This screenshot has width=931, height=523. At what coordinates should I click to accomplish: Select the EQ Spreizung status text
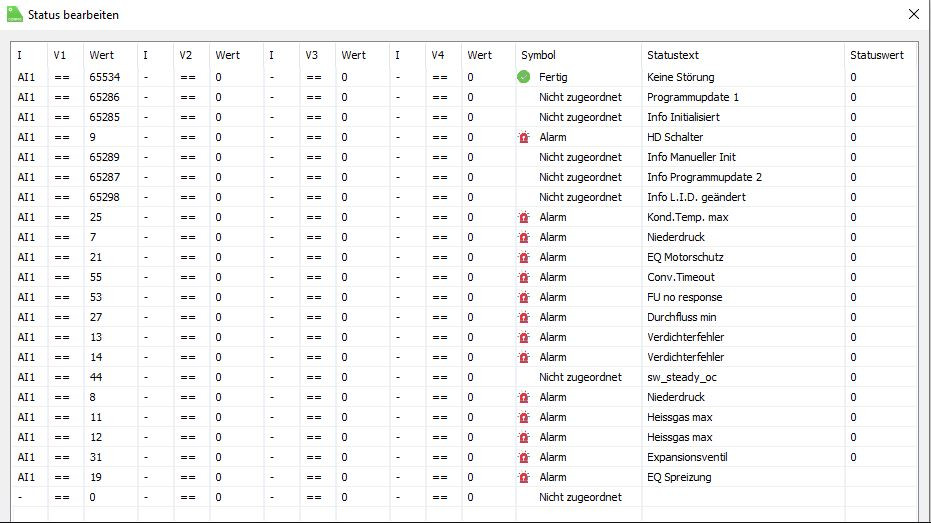click(x=679, y=477)
